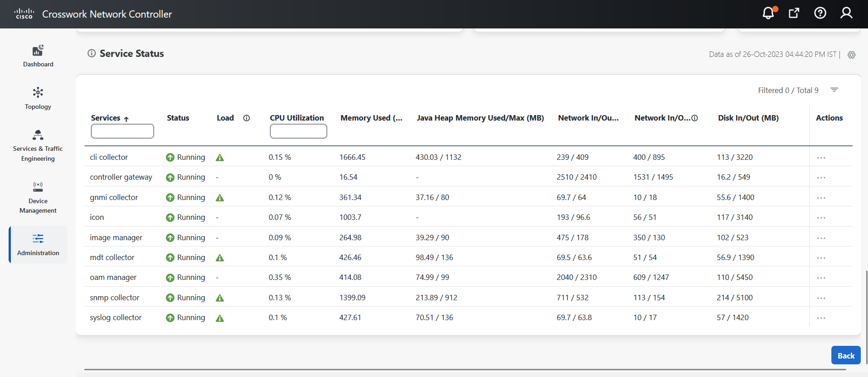The height and width of the screenshot is (377, 868).
Task: Click the Service Status info icon
Action: point(92,53)
